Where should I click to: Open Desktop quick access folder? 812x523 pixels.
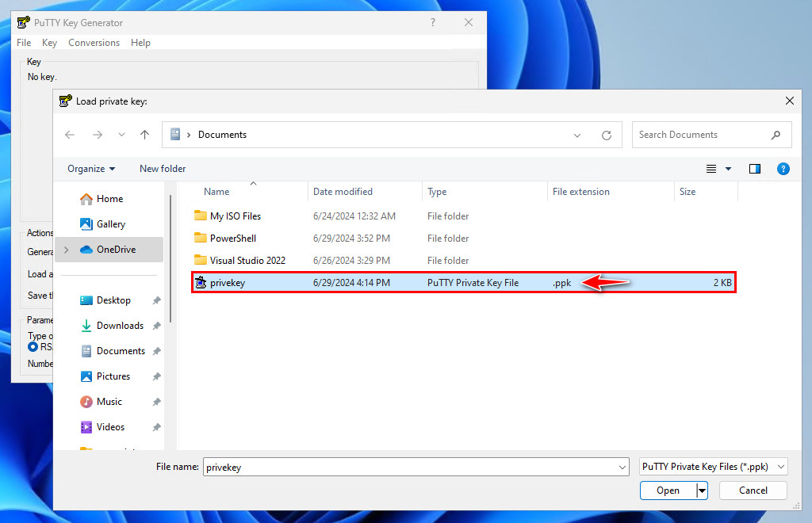coord(113,300)
